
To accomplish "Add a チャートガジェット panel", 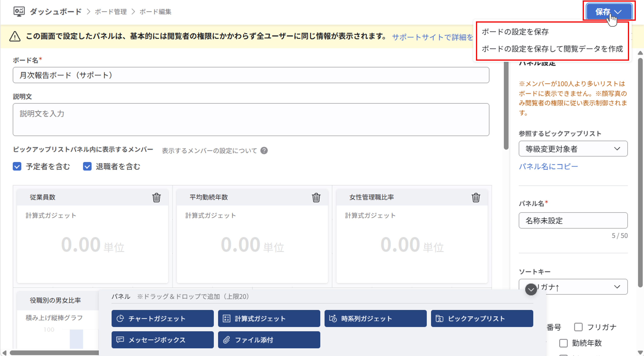I will tap(162, 318).
